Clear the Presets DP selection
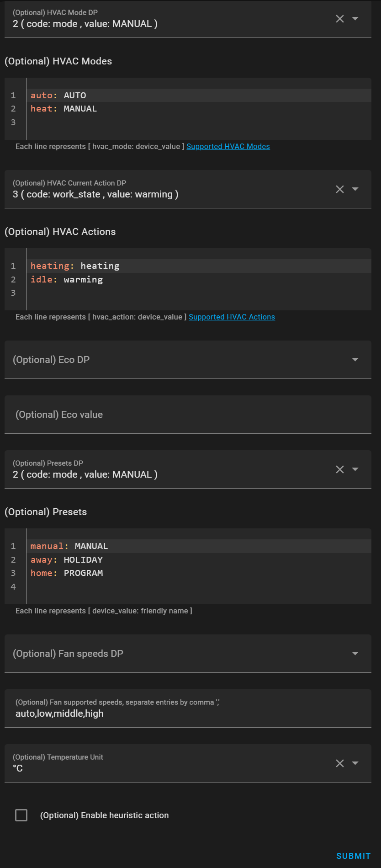The image size is (381, 868). pos(340,469)
